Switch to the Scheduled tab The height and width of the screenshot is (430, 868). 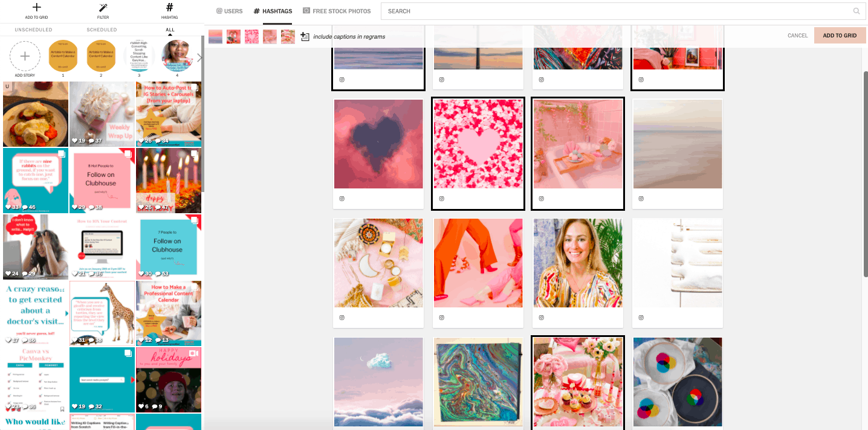coord(102,30)
